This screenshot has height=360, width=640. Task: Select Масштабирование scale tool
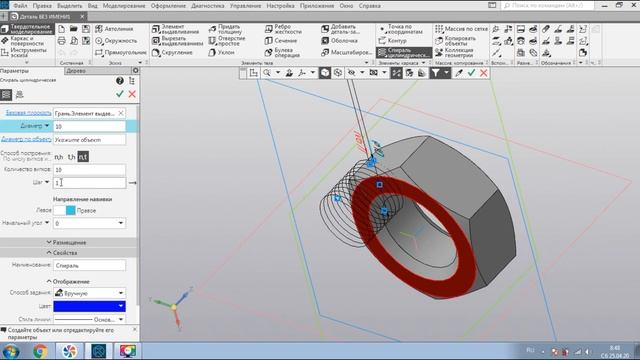coord(346,53)
